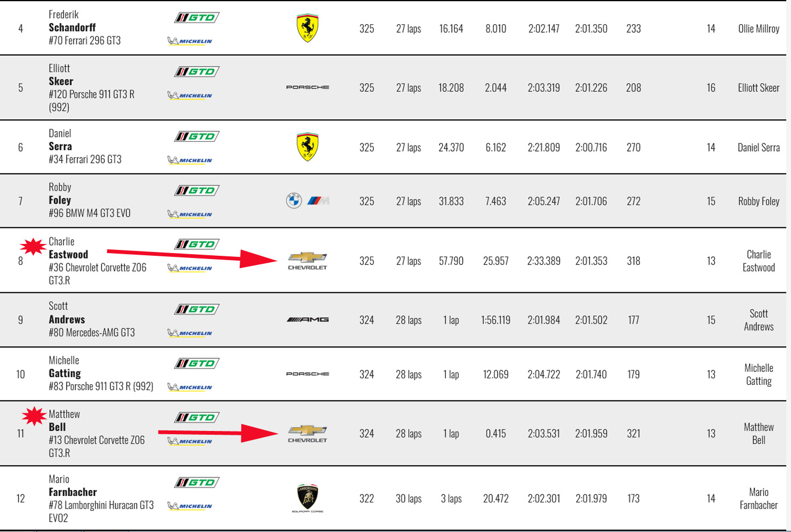The height and width of the screenshot is (532, 791).
Task: Click the BMW M stripes logo
Action: pyautogui.click(x=318, y=200)
